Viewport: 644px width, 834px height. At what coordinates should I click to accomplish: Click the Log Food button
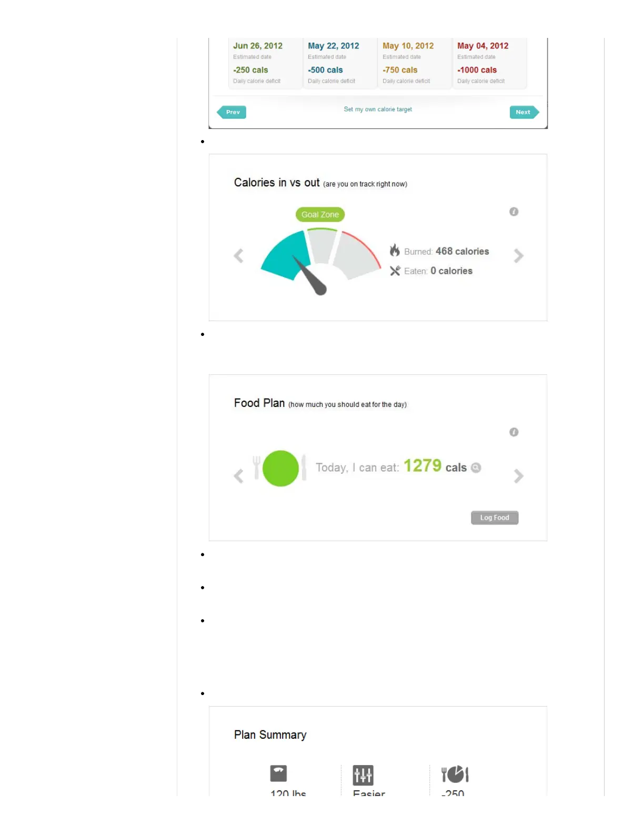[x=495, y=518]
